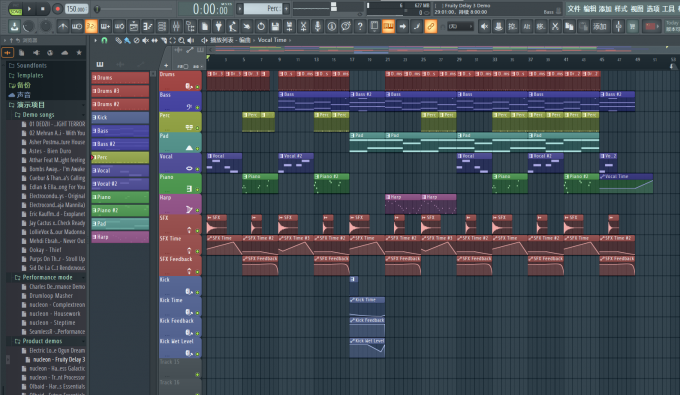680x395 pixels.
Task: Select the Kick pattern in the picker
Action: 120,118
